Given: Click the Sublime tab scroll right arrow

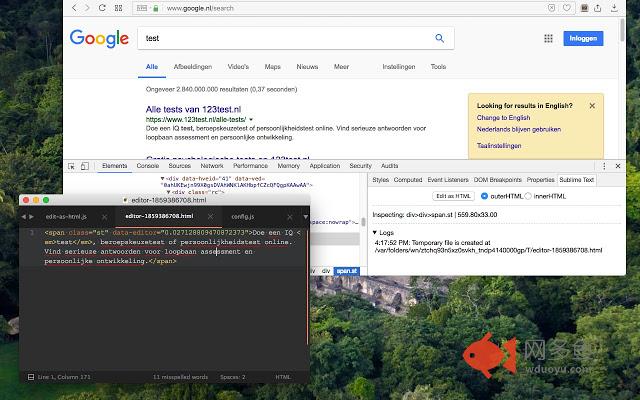Looking at the screenshot, I should 31,217.
